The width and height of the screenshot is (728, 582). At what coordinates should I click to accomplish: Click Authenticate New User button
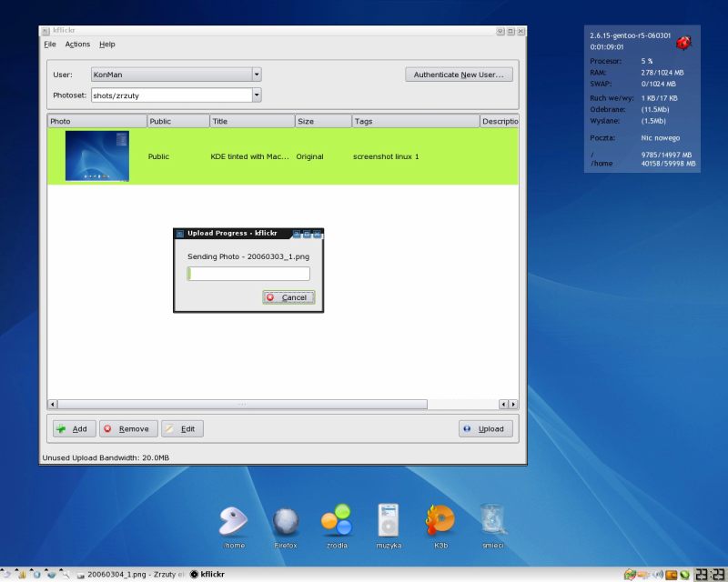point(459,75)
